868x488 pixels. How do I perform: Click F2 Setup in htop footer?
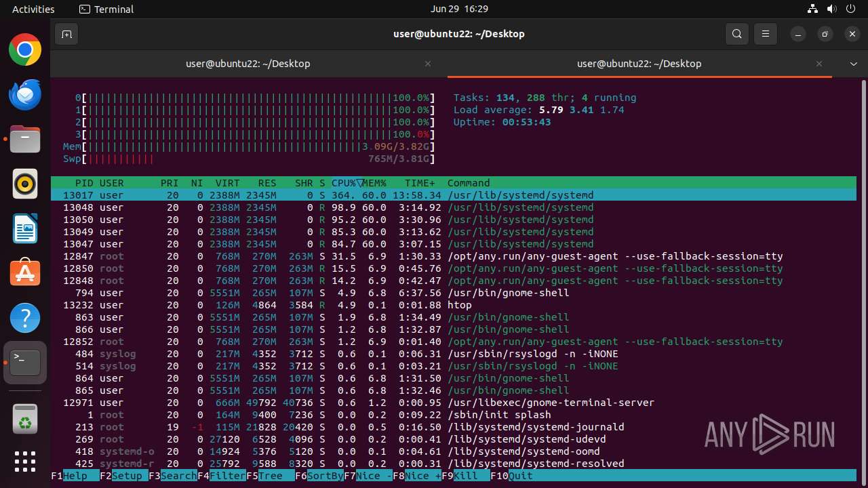coord(123,476)
